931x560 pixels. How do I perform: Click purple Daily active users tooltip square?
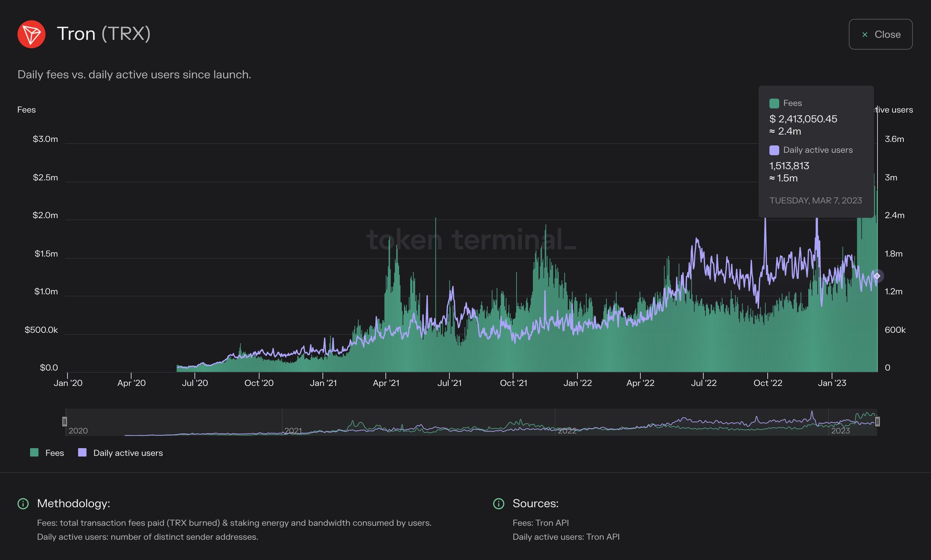[774, 150]
